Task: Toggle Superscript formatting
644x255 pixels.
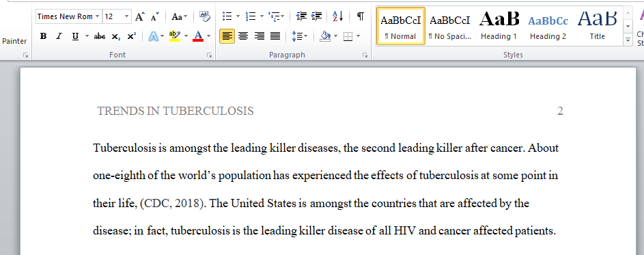Action: click(x=131, y=36)
